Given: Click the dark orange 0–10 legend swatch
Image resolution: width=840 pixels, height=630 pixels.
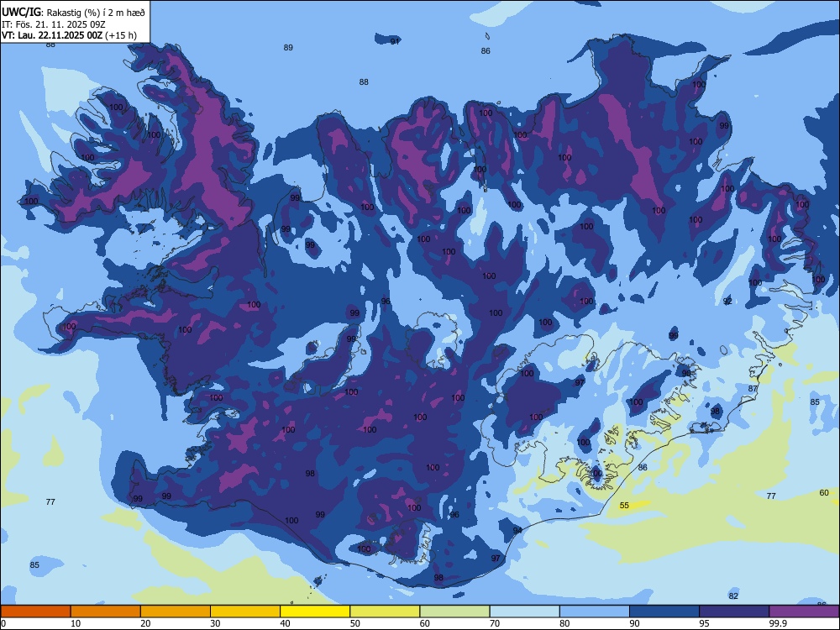Looking at the screenshot, I should [35, 612].
